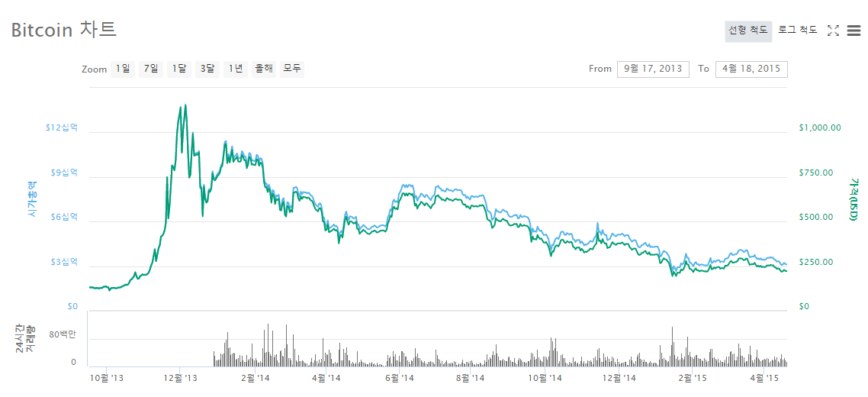
Task: Click the $6십억 axis value
Action: tap(63, 217)
